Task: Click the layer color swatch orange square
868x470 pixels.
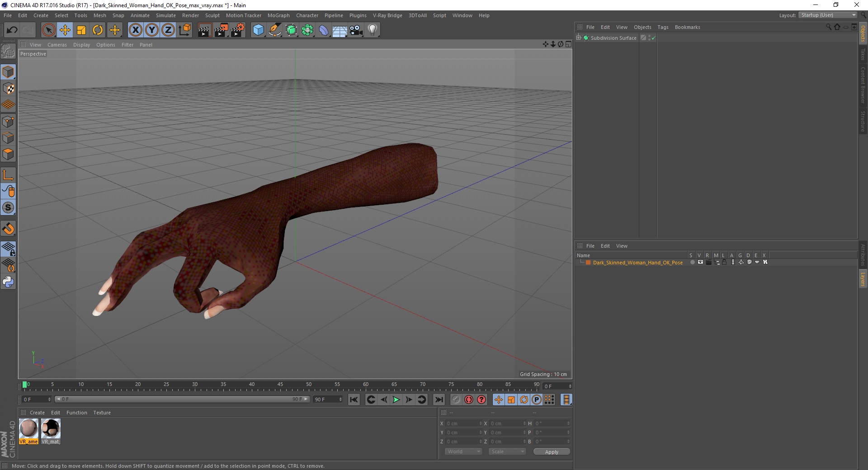Action: click(x=588, y=262)
